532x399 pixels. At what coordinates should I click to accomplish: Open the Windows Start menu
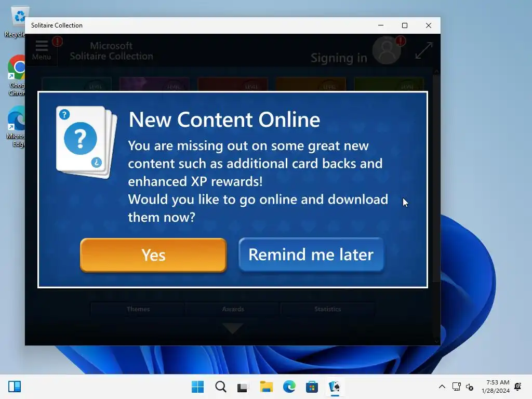point(197,387)
